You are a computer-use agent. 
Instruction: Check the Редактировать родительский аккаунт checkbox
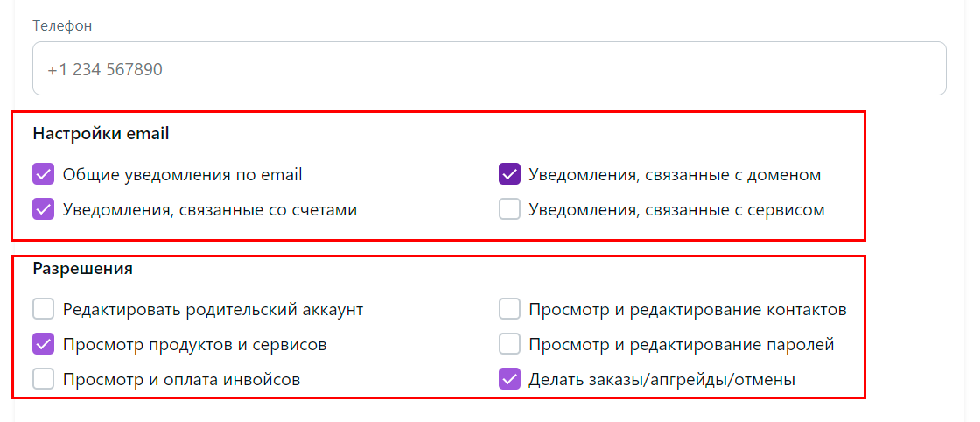tap(44, 309)
